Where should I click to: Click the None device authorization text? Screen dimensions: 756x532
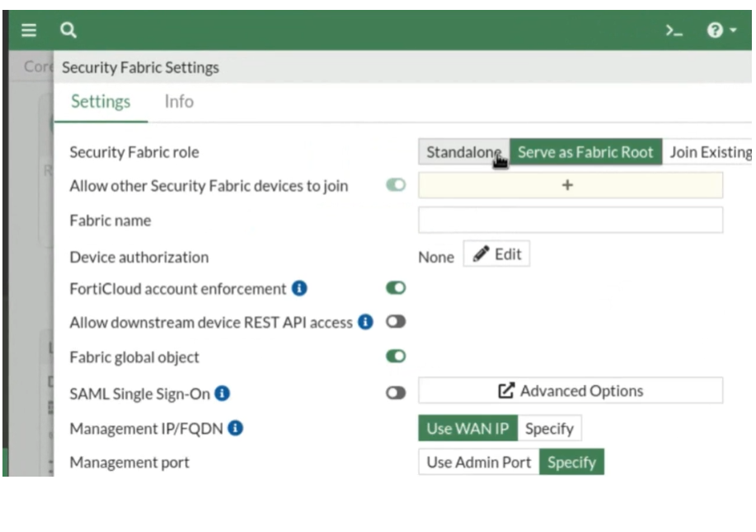tap(436, 258)
